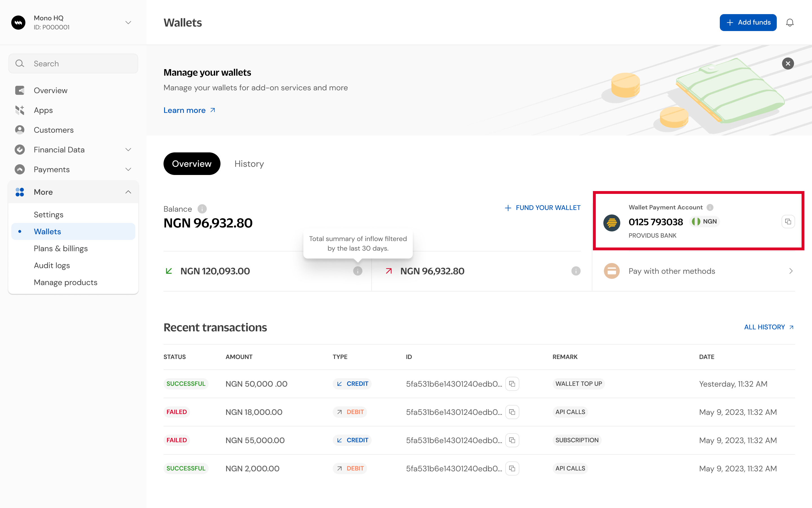Click API CALLS tag on NGN 18,000.00 row
Image resolution: width=812 pixels, height=508 pixels.
(570, 412)
